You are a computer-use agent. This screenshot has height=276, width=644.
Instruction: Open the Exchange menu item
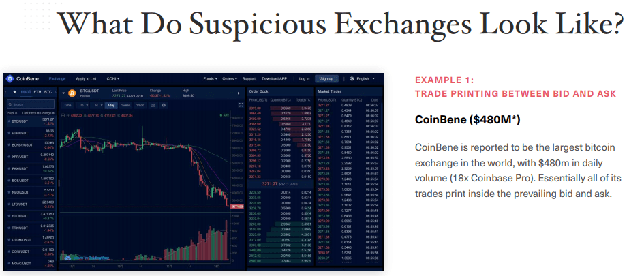[57, 79]
